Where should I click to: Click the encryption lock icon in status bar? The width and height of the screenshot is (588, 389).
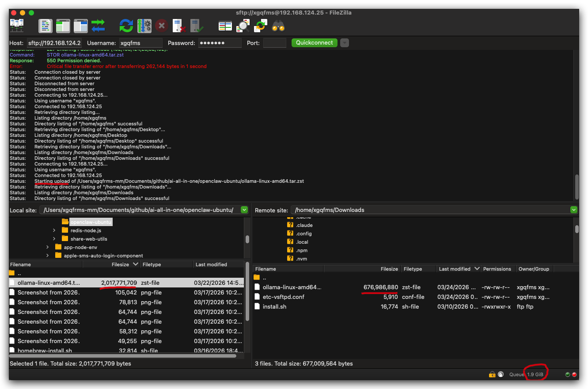[x=492, y=374]
